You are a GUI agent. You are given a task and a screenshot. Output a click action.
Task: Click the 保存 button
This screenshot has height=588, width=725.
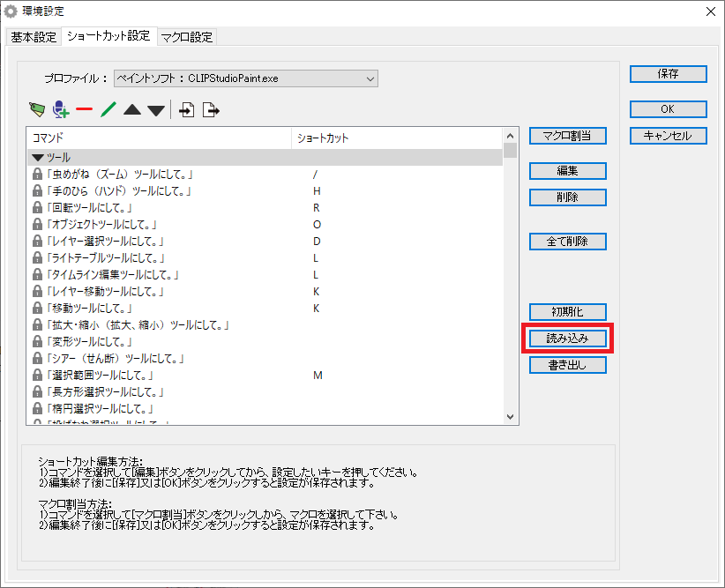point(668,74)
